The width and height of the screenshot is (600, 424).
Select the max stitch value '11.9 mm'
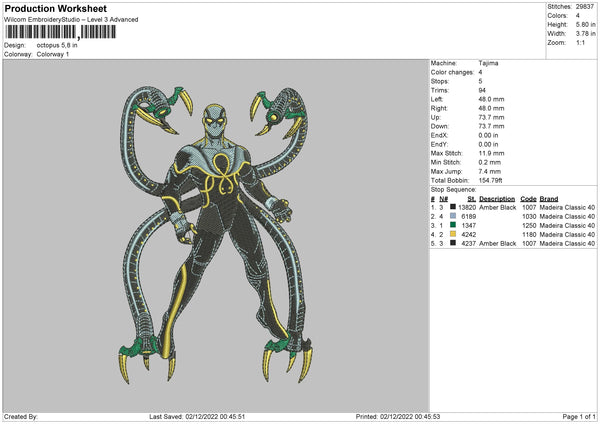pyautogui.click(x=491, y=153)
